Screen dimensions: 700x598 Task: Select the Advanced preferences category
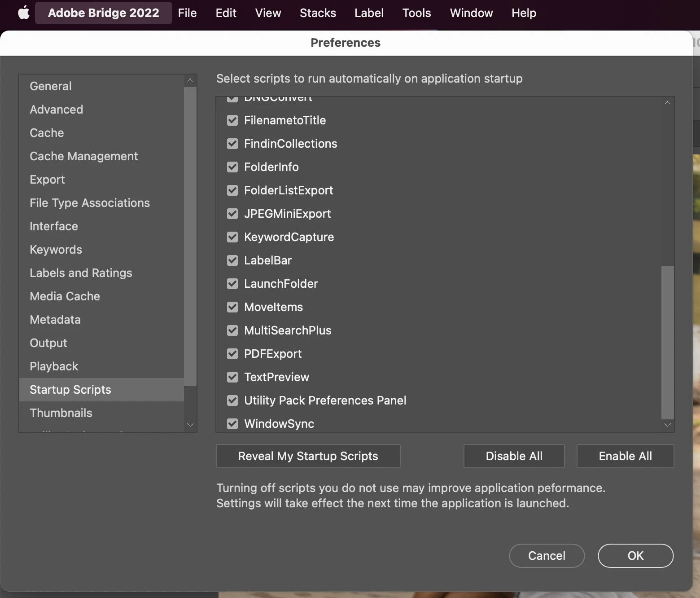tap(101, 110)
